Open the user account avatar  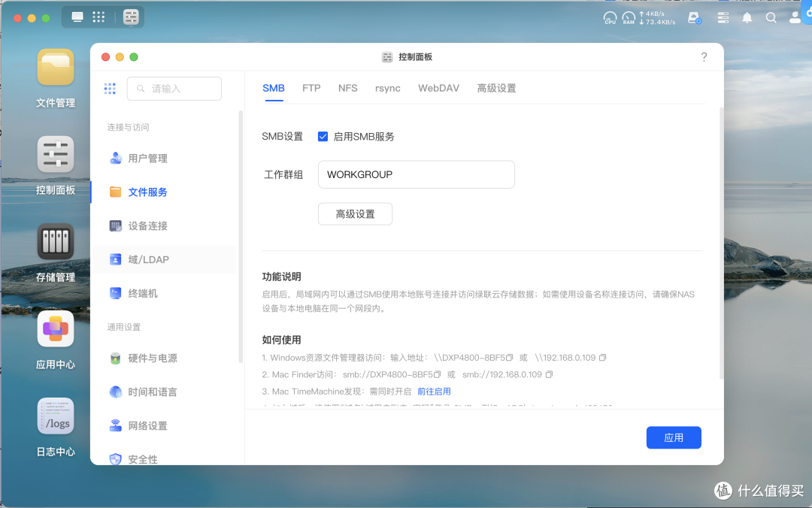795,18
